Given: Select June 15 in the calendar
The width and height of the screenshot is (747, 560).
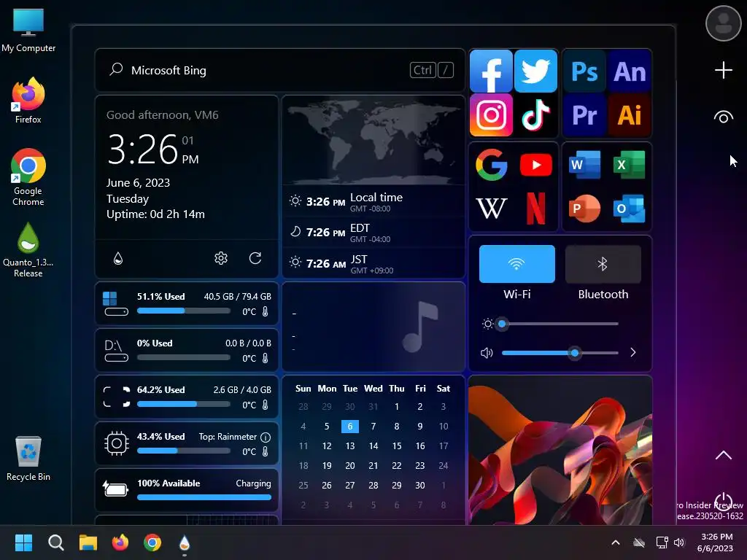Looking at the screenshot, I should [396, 446].
